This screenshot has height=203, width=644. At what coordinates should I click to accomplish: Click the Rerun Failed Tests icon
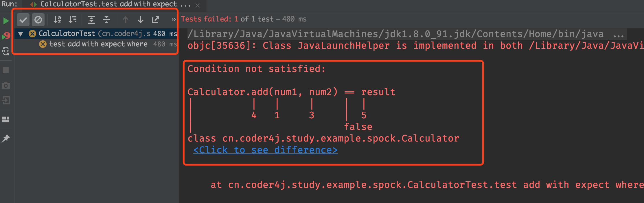pyautogui.click(x=6, y=36)
